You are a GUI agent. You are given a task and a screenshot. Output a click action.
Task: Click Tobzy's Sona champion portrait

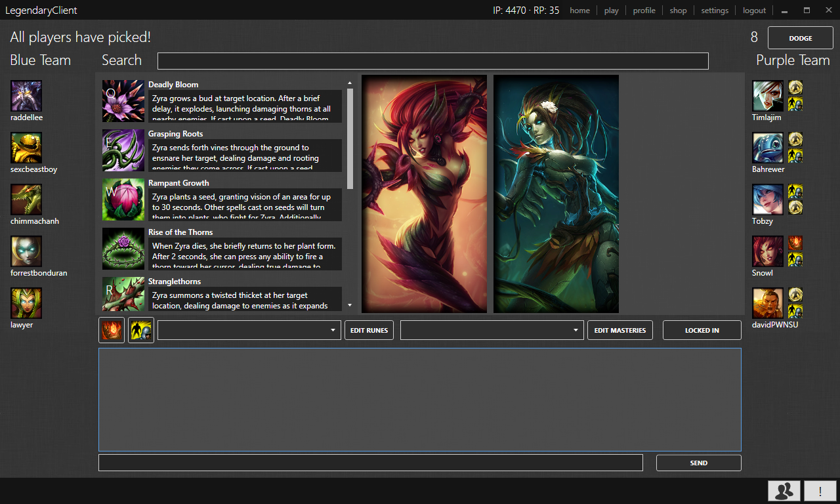768,199
